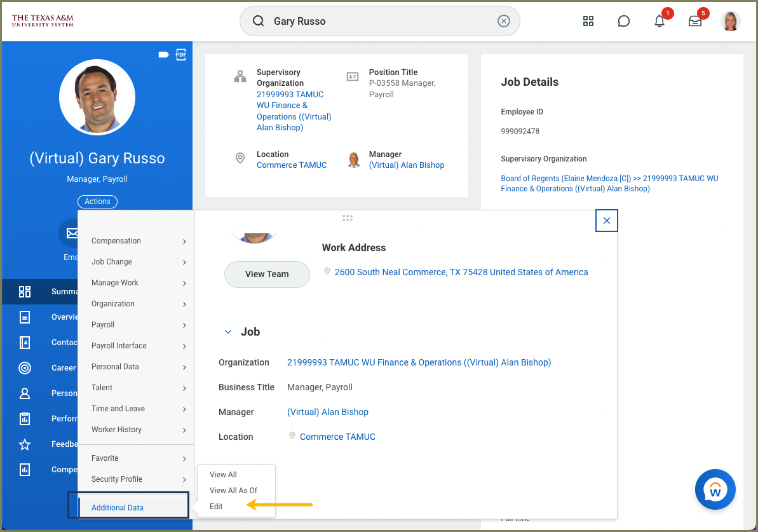Click the tag icon beside PDF

coord(163,55)
